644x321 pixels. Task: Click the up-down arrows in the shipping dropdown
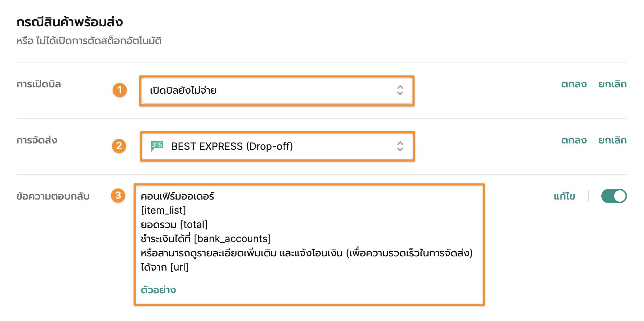[400, 146]
